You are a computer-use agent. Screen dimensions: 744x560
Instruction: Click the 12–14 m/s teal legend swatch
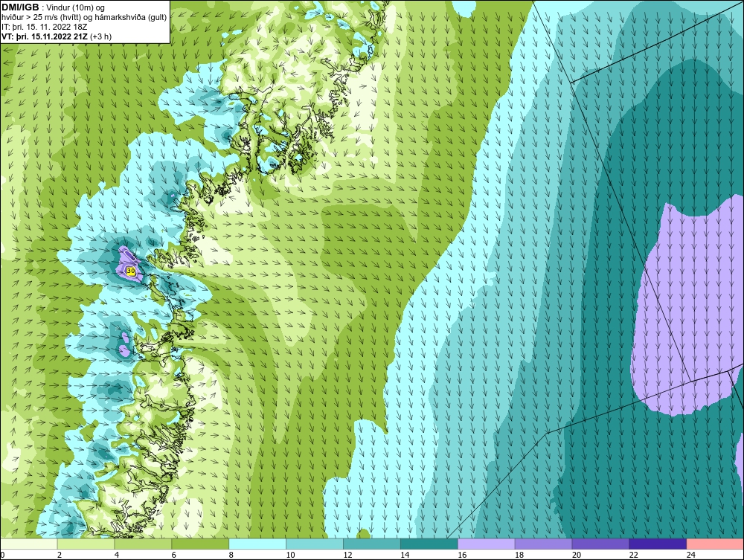click(371, 544)
